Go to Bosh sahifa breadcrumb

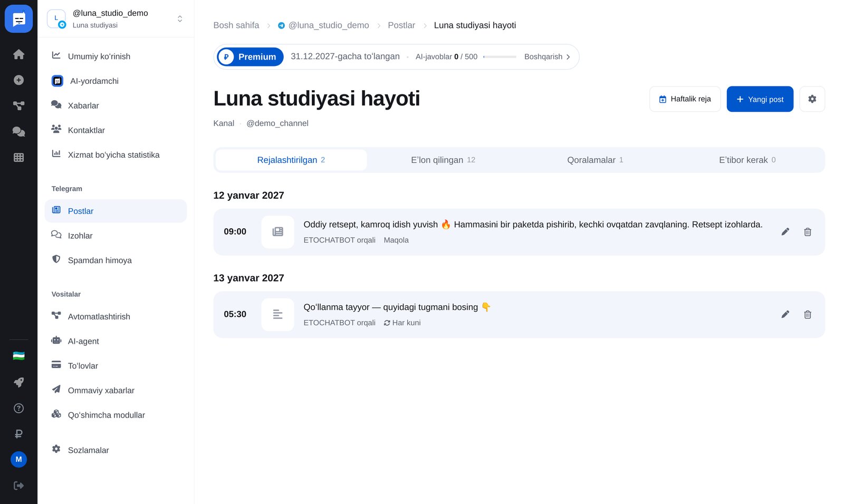coord(236,25)
